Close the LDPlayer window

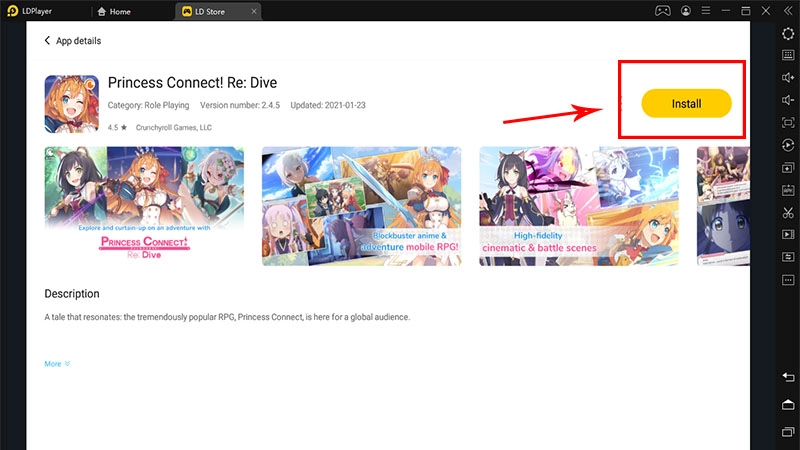click(766, 11)
